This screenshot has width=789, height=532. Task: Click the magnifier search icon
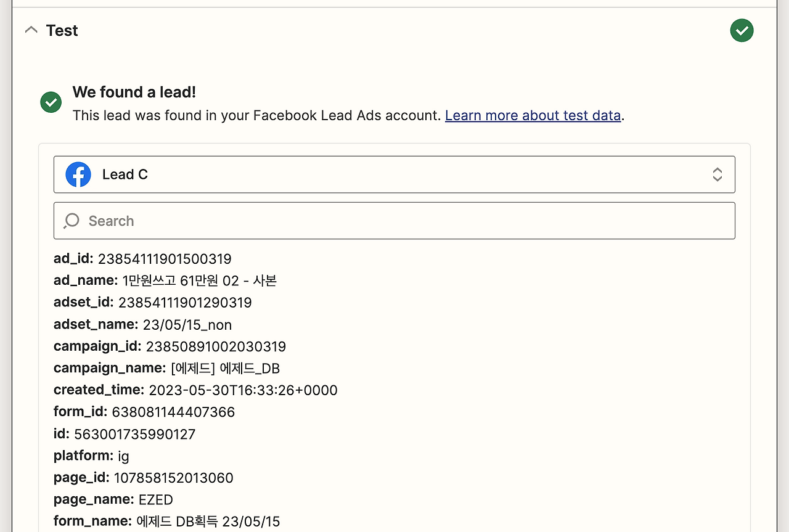72,221
